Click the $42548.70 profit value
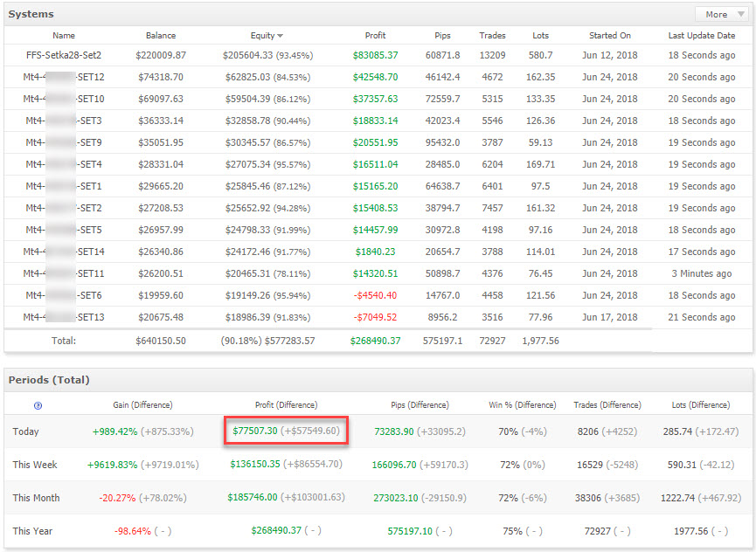 pos(375,77)
